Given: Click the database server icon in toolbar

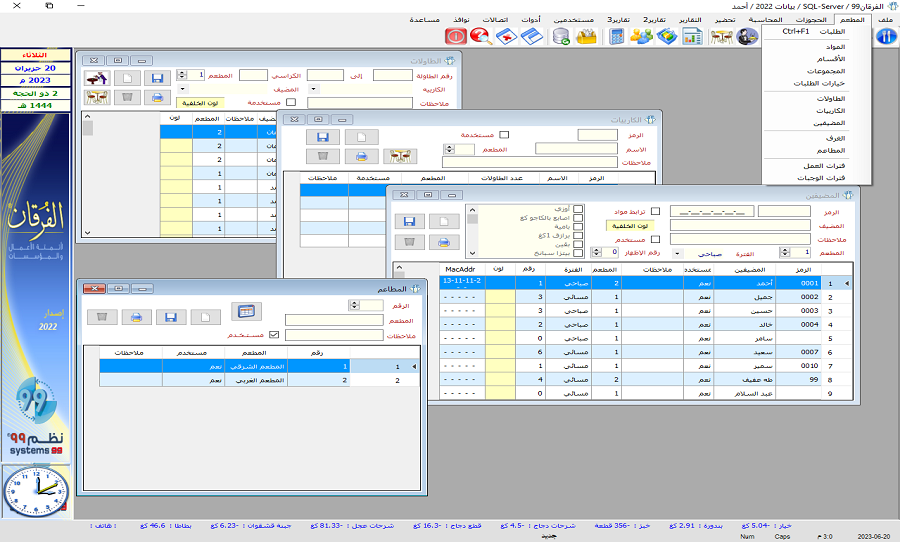Looking at the screenshot, I should [561, 37].
